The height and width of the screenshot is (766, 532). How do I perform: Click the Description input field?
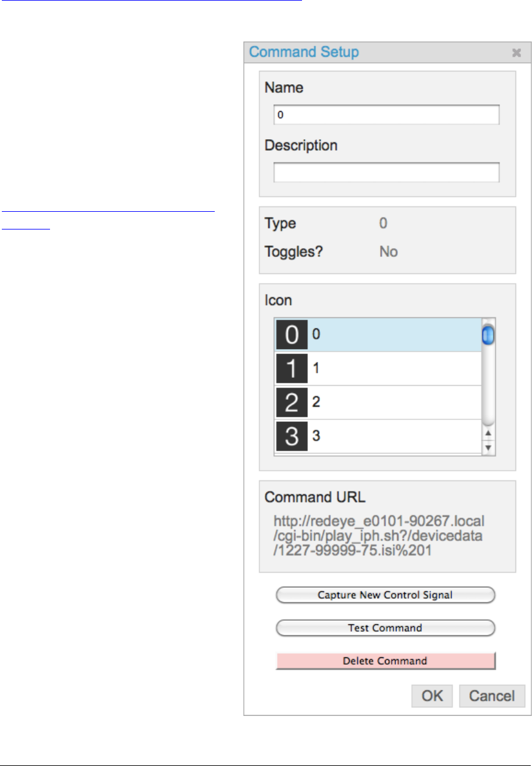386,172
